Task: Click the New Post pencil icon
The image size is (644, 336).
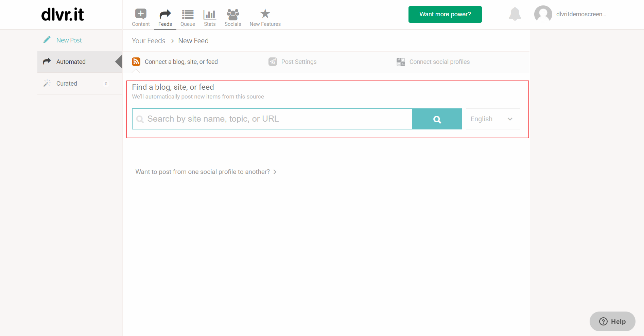Action: point(47,40)
